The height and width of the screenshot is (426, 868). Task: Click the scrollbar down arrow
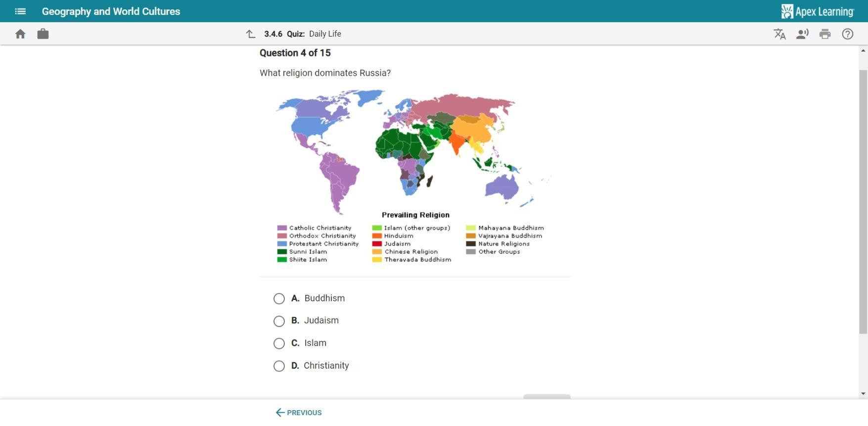[863, 394]
